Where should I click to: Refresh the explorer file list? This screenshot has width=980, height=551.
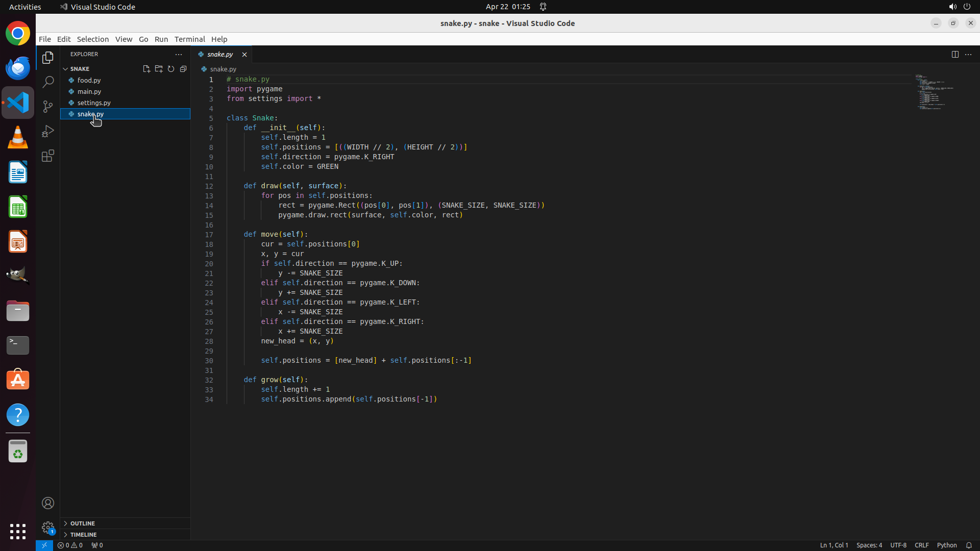coord(171,69)
